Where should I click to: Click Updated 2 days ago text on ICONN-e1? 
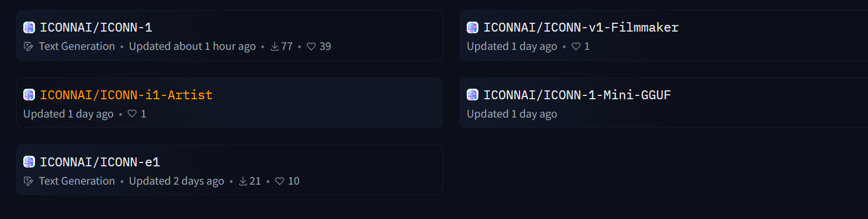[x=176, y=181]
